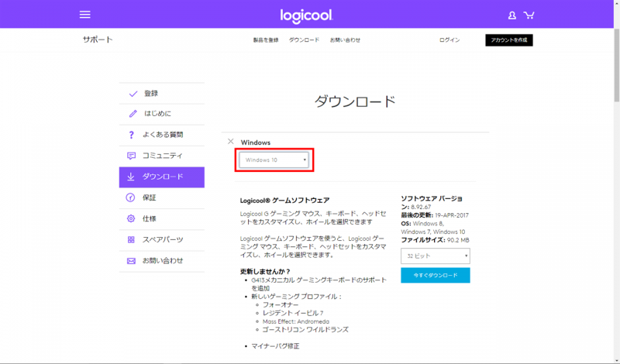This screenshot has height=364, width=620.
Task: Click the checkmark icon beside 登録
Action: (133, 94)
